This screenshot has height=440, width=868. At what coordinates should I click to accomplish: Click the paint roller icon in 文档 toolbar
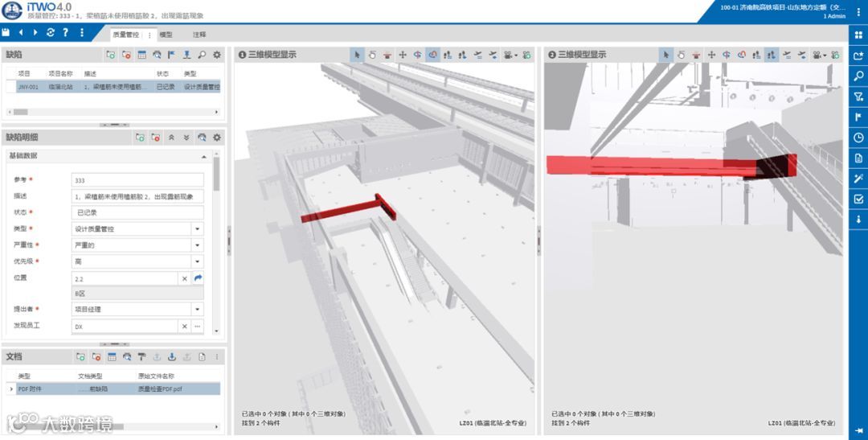pos(141,357)
